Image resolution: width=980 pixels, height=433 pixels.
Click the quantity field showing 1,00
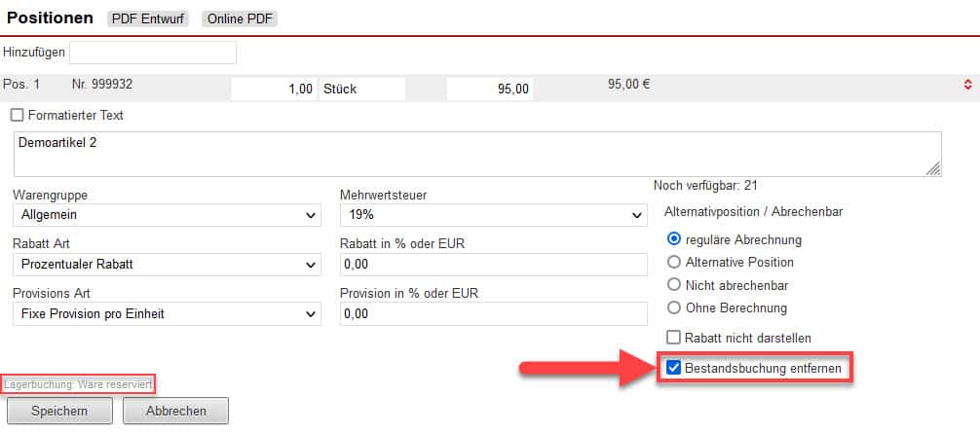274,89
